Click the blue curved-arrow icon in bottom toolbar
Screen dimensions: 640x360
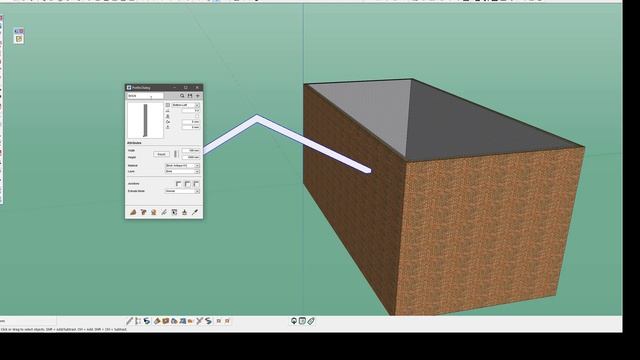click(147, 321)
